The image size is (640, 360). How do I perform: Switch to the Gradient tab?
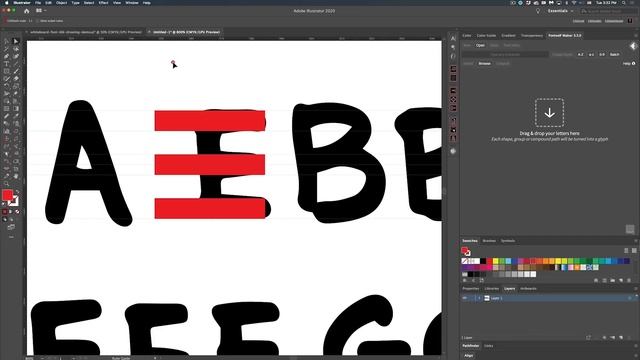(508, 36)
